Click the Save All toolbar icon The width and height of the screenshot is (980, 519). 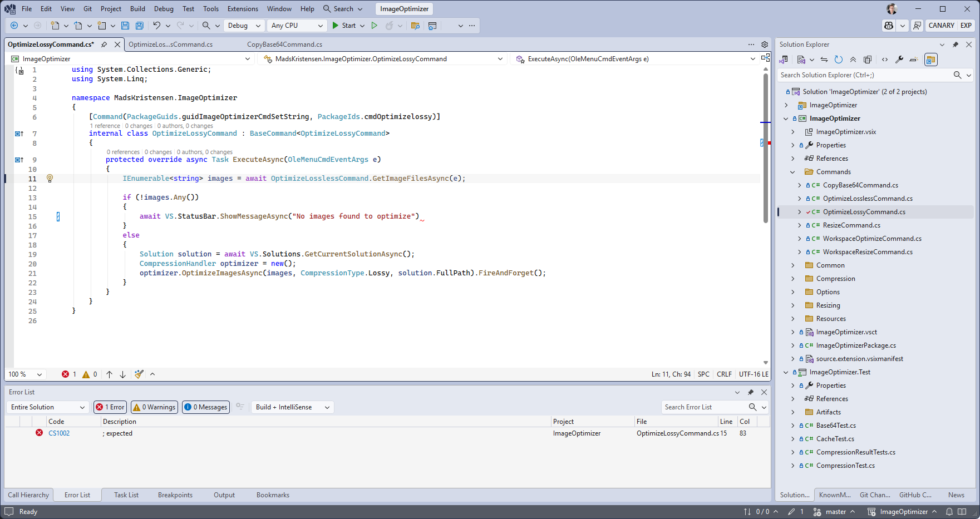(139, 26)
